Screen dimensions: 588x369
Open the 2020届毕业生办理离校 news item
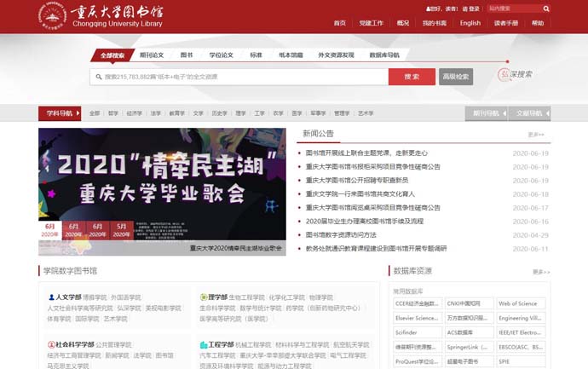tap(365, 222)
